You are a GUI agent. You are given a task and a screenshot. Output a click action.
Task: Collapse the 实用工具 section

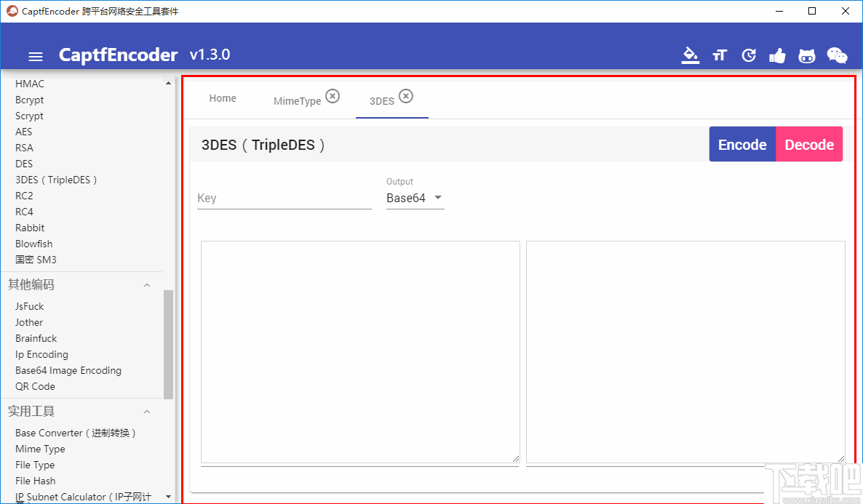[146, 411]
